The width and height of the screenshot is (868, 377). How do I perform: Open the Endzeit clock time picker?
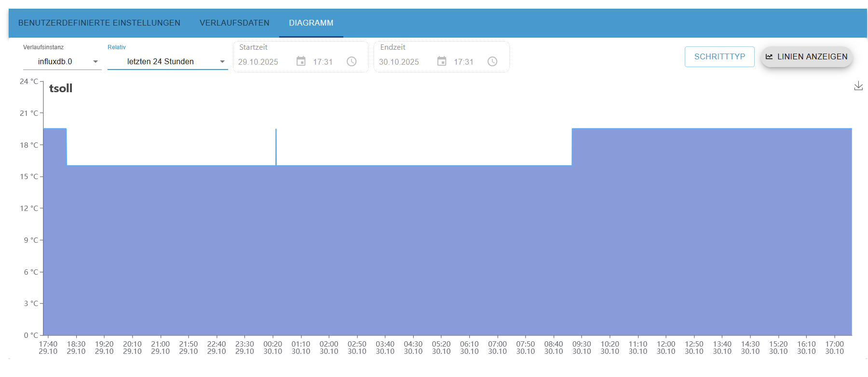pos(492,61)
